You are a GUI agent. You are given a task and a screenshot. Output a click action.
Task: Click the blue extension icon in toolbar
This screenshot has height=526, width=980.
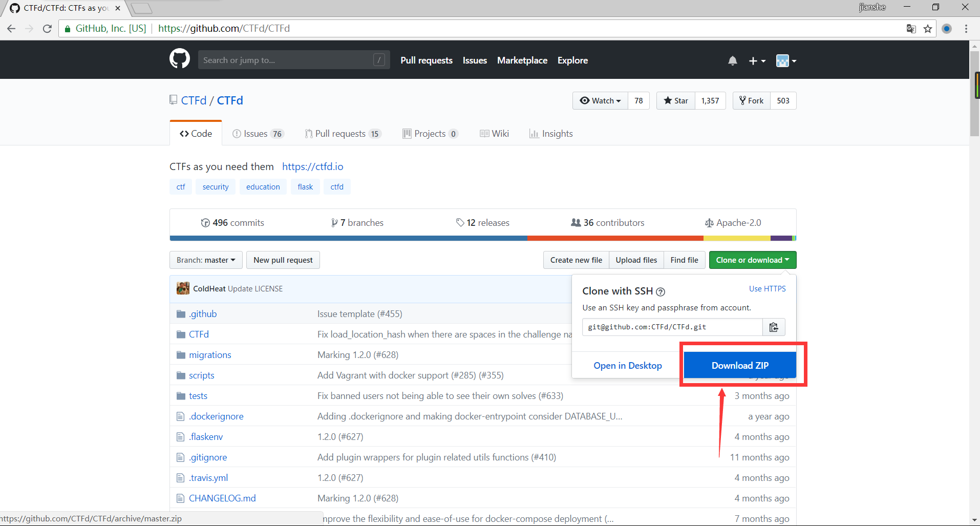point(947,29)
